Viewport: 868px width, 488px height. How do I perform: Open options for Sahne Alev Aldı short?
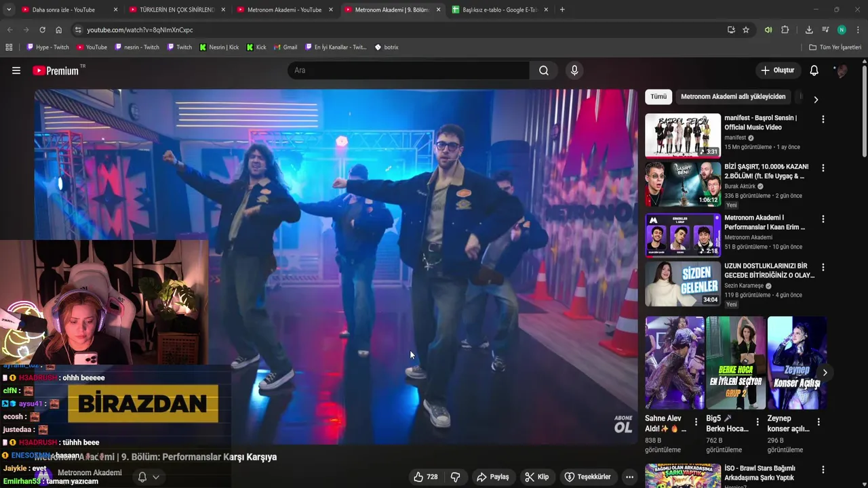click(696, 422)
